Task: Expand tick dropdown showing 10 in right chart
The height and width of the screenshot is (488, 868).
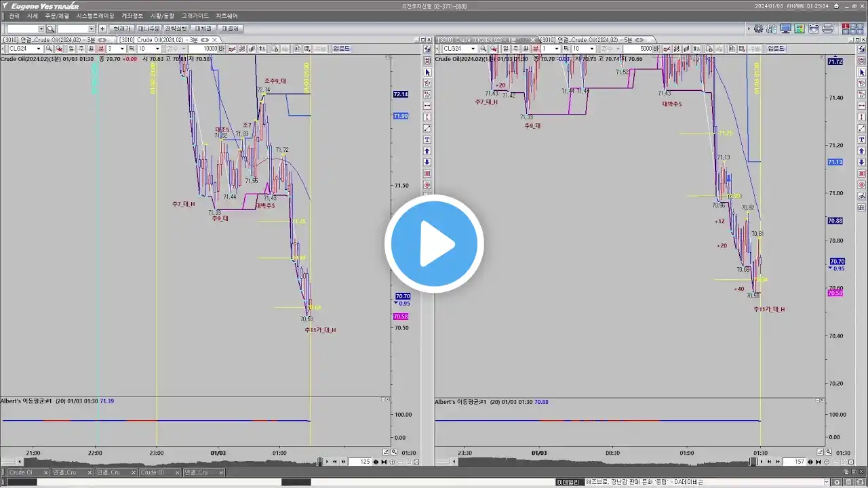Action: point(592,48)
